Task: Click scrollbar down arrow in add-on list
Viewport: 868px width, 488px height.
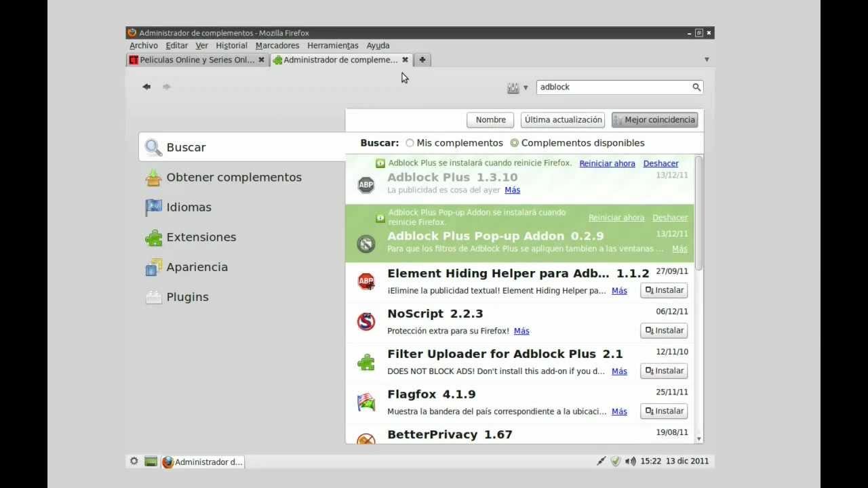Action: (x=698, y=439)
